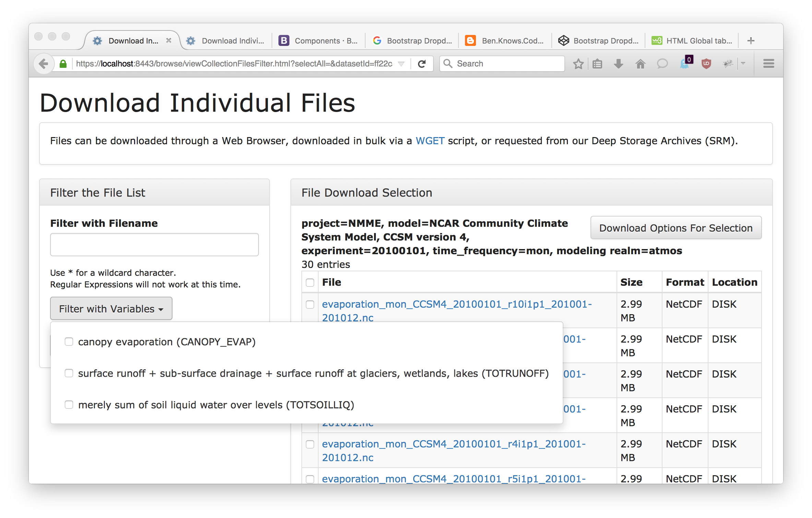
Task: Check canopy evaporation (CANOPY_EVAP) checkbox
Action: pyautogui.click(x=69, y=342)
